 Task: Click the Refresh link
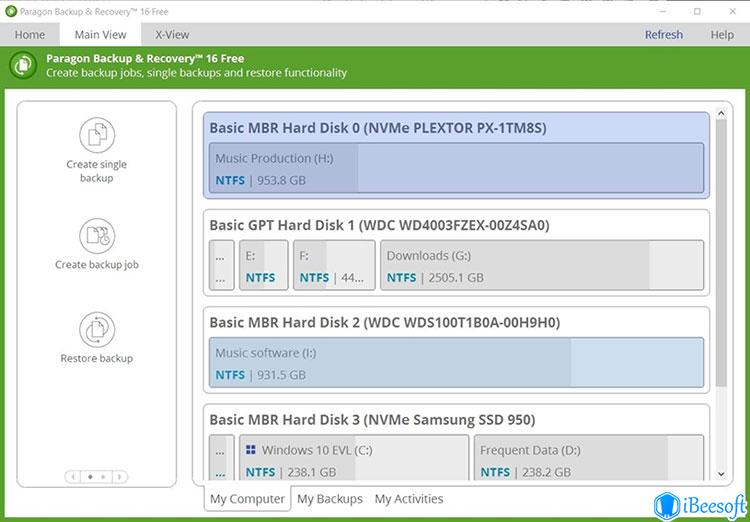[x=663, y=34]
